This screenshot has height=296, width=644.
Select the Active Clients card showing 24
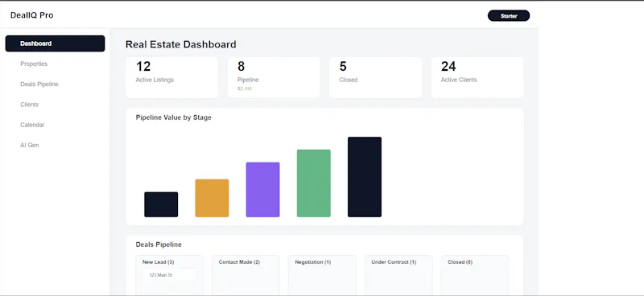click(x=477, y=77)
